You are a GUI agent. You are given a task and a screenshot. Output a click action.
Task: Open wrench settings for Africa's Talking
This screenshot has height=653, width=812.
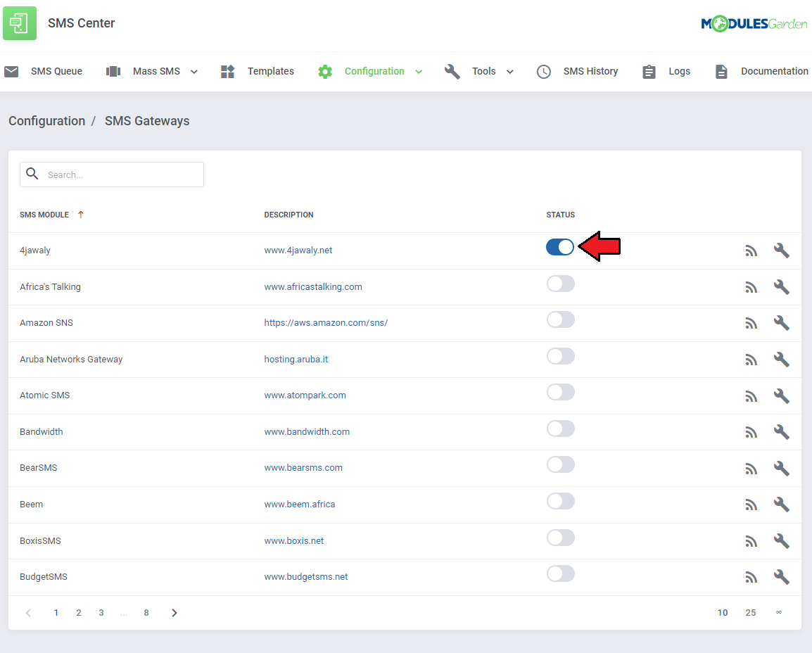click(782, 287)
